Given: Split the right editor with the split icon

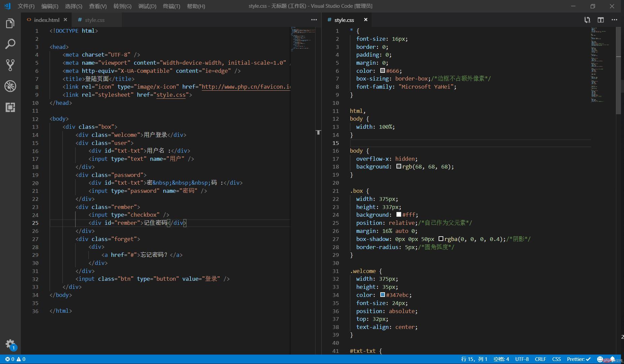Looking at the screenshot, I should [x=601, y=20].
